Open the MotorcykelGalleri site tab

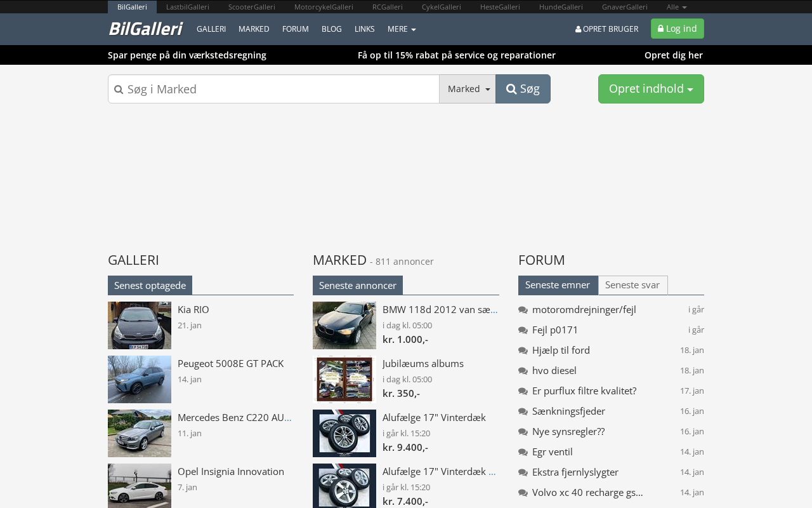[324, 7]
